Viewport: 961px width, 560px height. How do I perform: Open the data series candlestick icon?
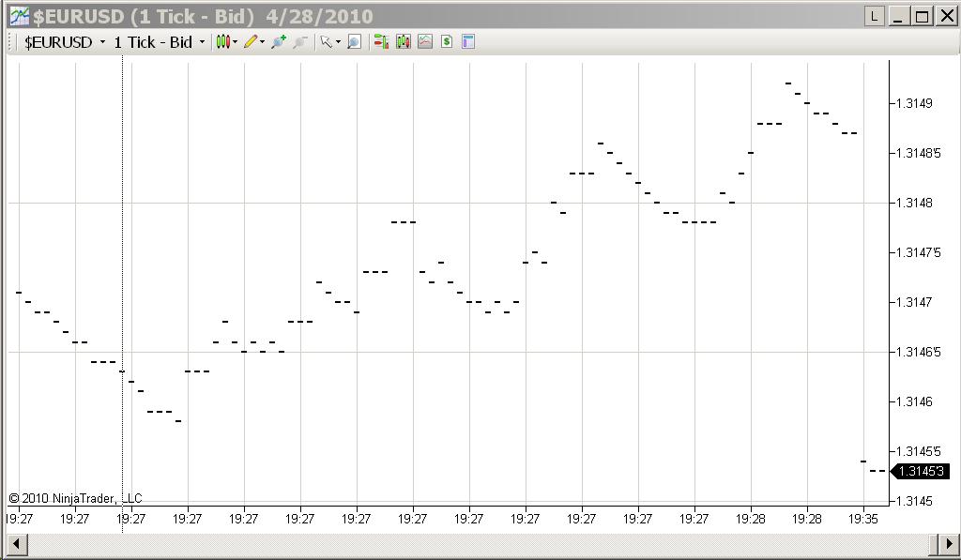tap(404, 41)
